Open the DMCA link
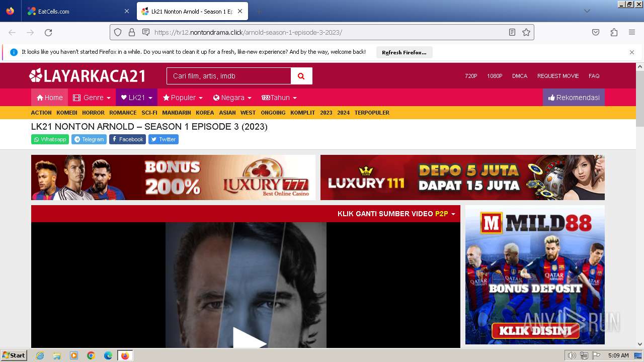644x362 pixels. [520, 76]
